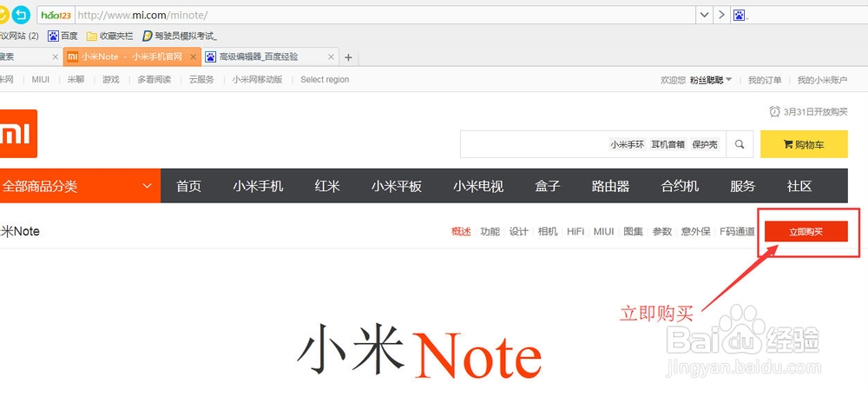Select 盒子 in main navigation
The height and width of the screenshot is (397, 868).
tap(548, 186)
